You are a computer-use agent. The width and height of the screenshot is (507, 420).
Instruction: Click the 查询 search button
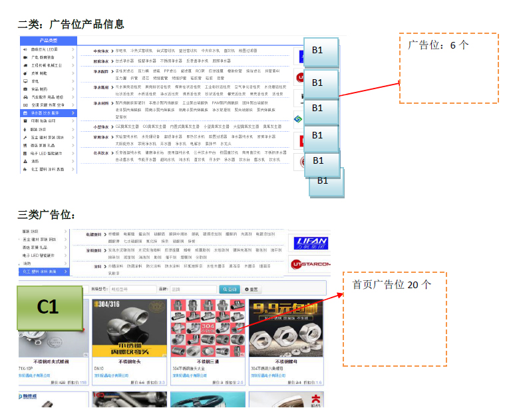click(x=230, y=290)
